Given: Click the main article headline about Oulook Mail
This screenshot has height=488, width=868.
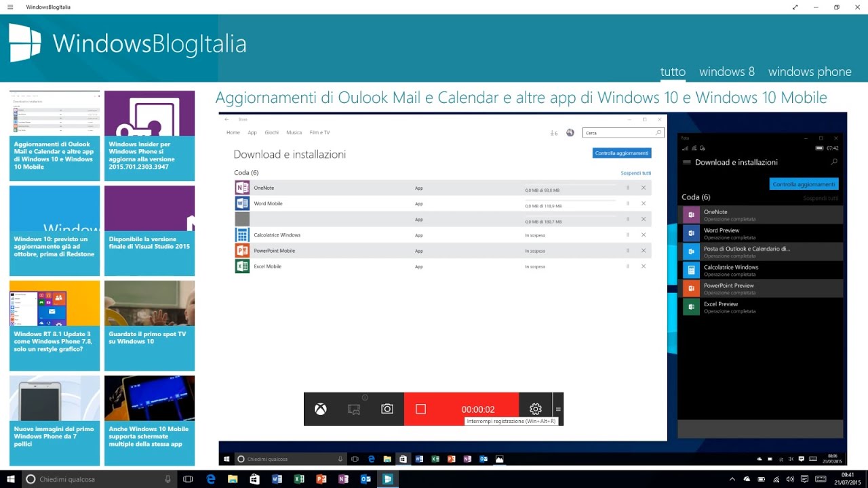Looking at the screenshot, I should tap(521, 98).
